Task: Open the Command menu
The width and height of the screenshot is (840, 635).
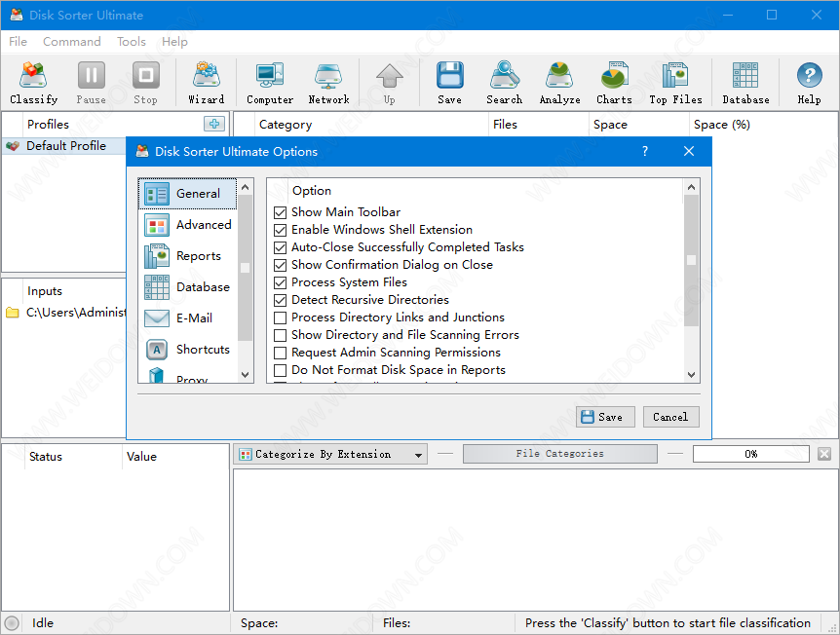Action: point(72,41)
